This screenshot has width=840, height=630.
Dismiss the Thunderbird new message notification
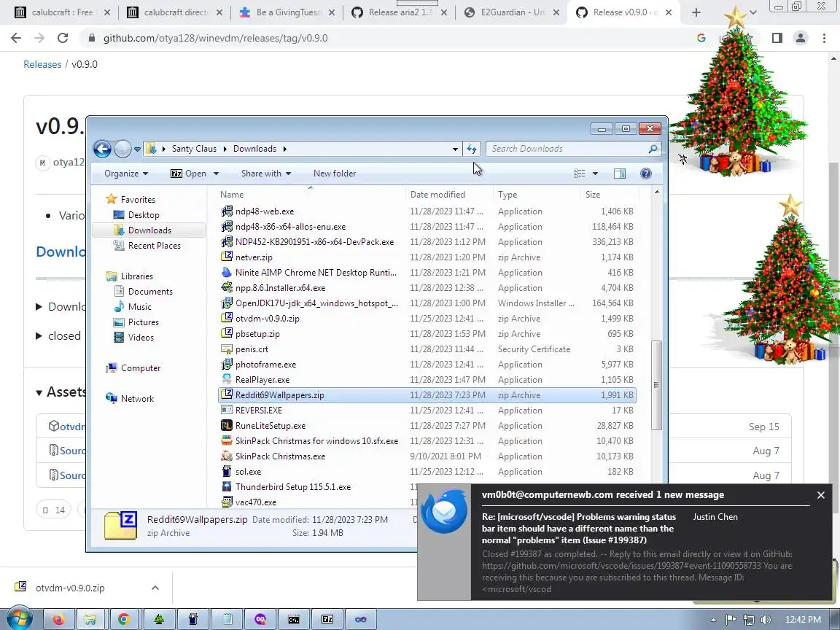tap(821, 495)
